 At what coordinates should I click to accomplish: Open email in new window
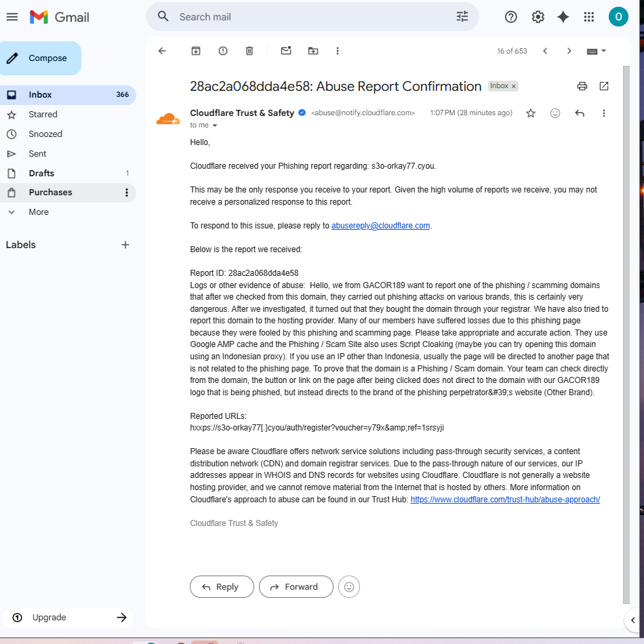pyautogui.click(x=604, y=86)
